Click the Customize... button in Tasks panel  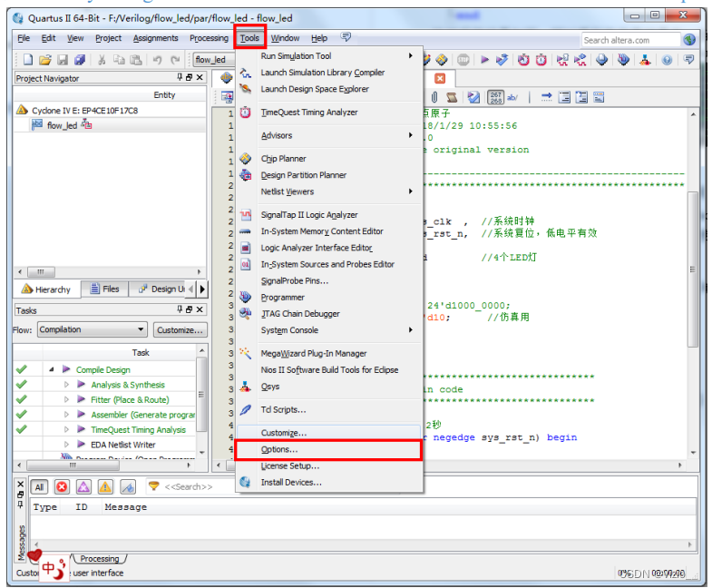pyautogui.click(x=180, y=330)
